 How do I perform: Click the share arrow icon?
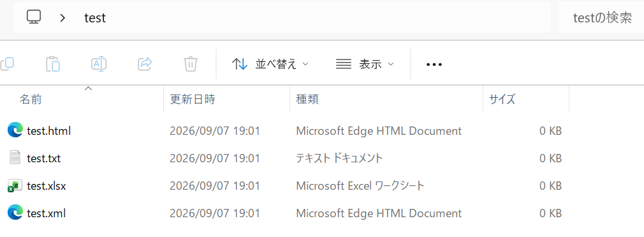tap(145, 64)
